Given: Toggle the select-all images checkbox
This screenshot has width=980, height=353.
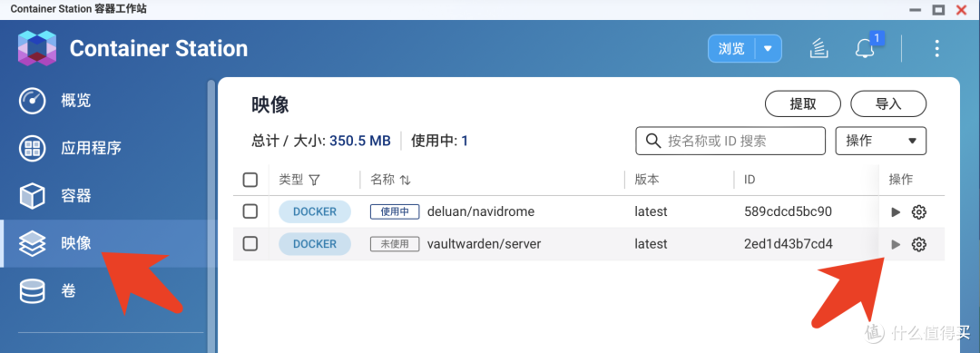Looking at the screenshot, I should (x=250, y=180).
